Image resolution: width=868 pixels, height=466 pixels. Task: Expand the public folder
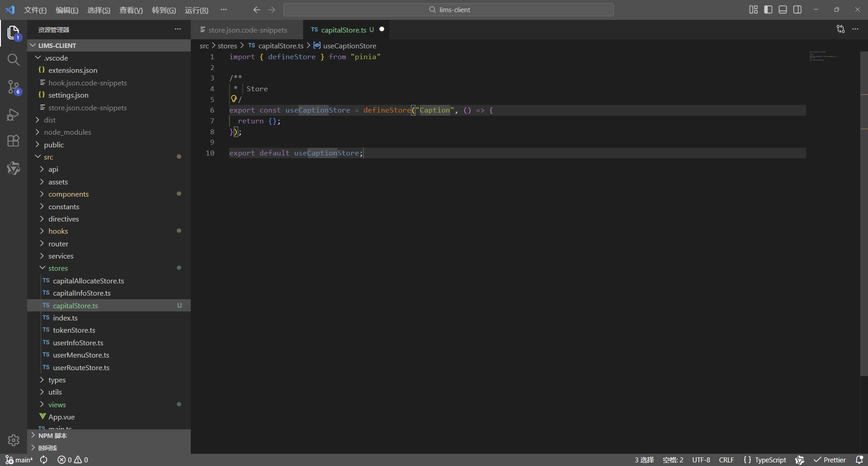[x=109, y=145]
